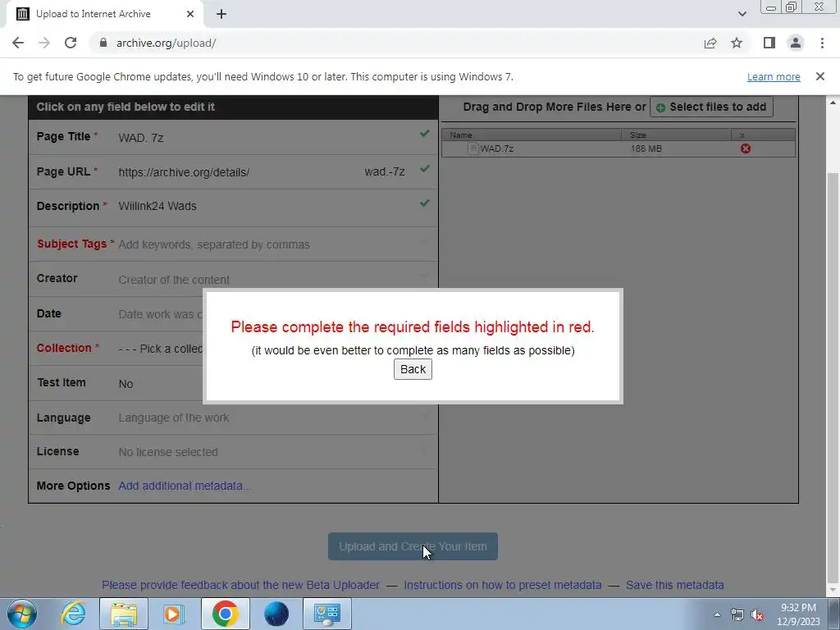Click Upload and Create Your Item button
The width and height of the screenshot is (840, 630).
click(x=413, y=546)
